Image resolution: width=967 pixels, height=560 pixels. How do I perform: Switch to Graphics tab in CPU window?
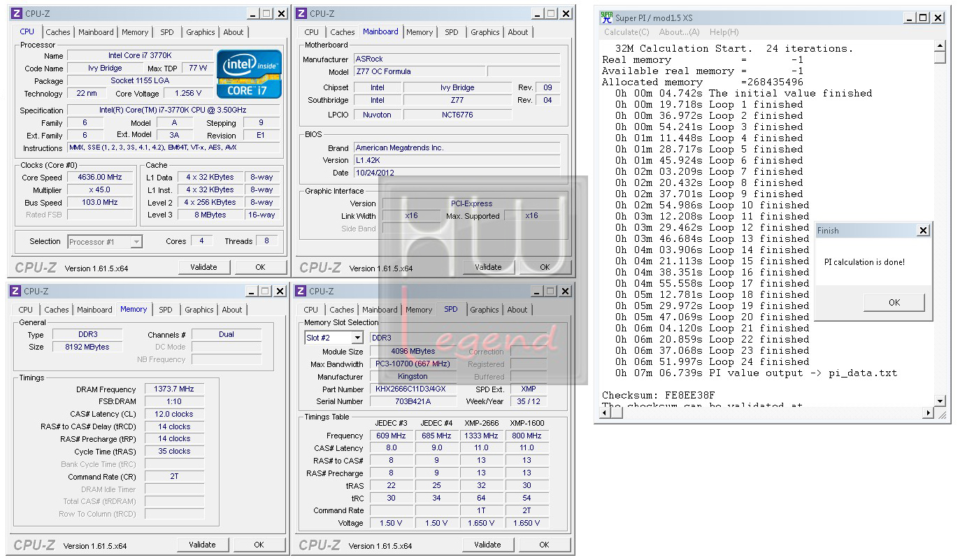(x=201, y=32)
